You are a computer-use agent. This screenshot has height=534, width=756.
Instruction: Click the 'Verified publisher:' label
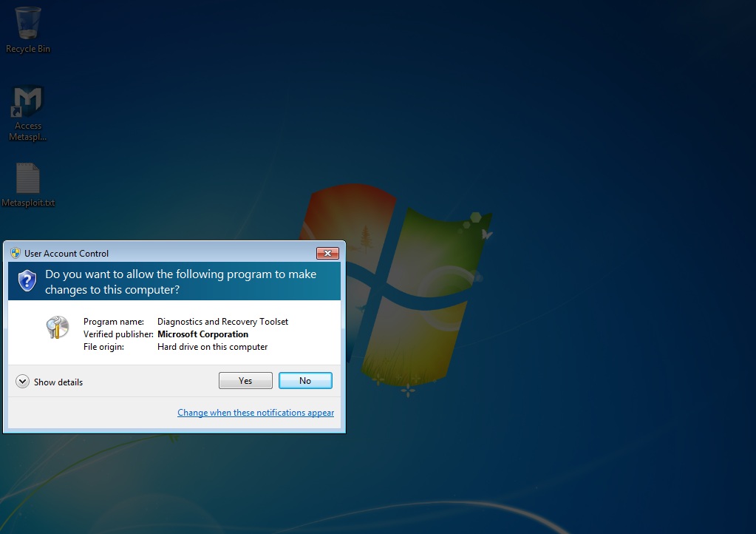click(x=118, y=334)
